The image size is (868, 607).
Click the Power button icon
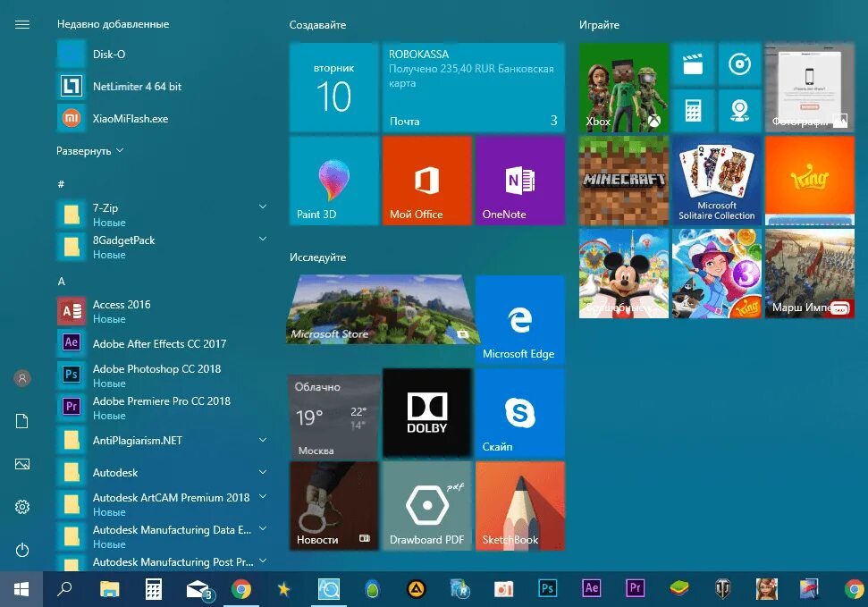click(22, 550)
